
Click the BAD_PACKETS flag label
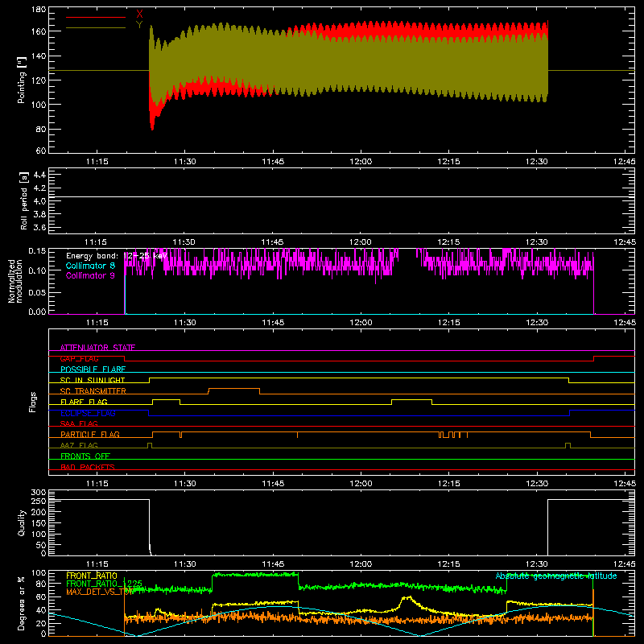tap(88, 467)
